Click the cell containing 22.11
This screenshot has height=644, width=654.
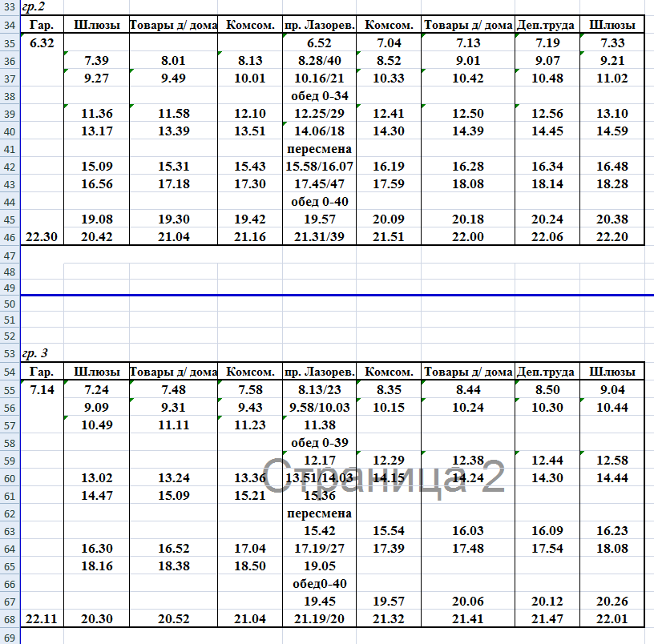click(x=41, y=618)
